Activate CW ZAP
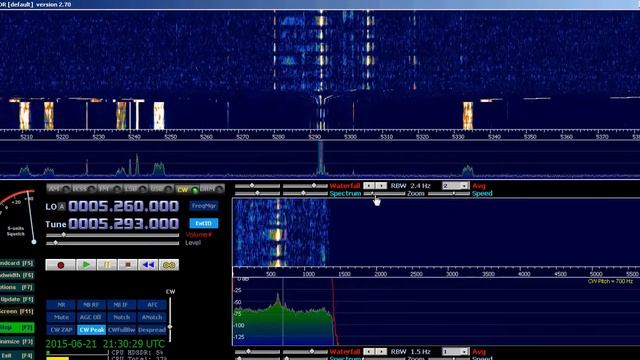Screen dimensions: 640x360 pos(61,330)
